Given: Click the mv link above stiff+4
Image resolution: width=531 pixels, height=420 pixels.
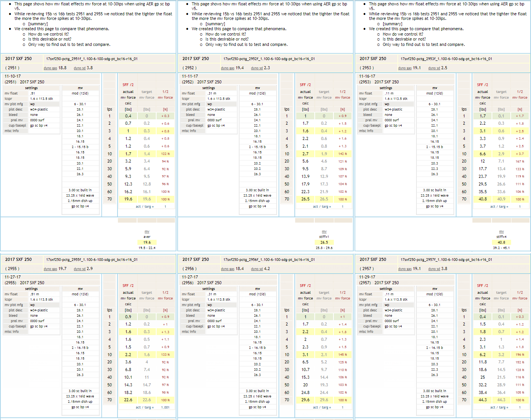Looking at the screenshot, I should (x=502, y=231).
